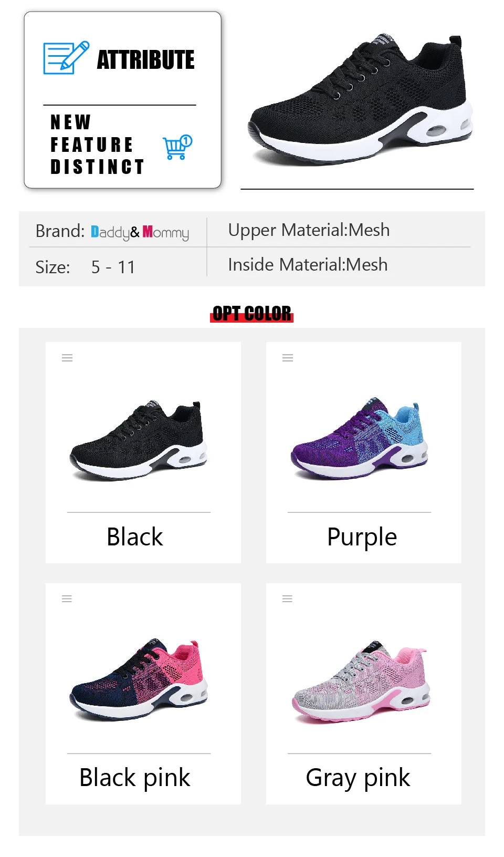
Task: Click the large black sneaker image
Action: (360, 100)
